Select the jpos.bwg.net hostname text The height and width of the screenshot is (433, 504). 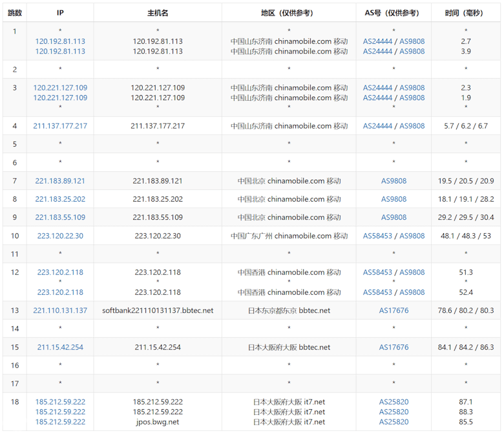[x=158, y=422]
